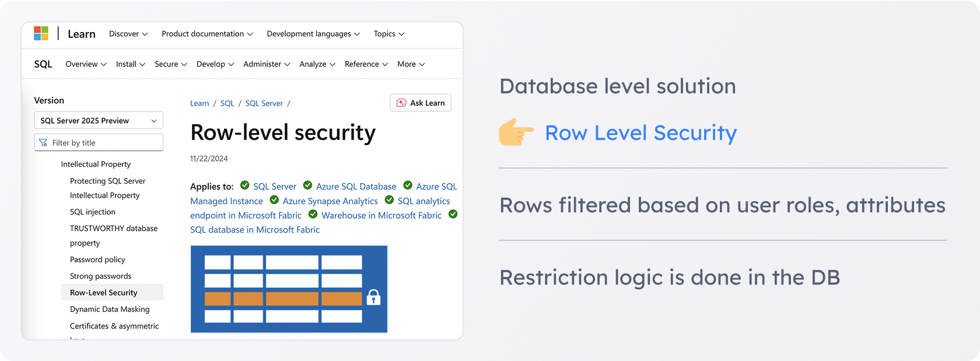
Task: Click the Row Level Security blue heading
Action: tap(640, 133)
